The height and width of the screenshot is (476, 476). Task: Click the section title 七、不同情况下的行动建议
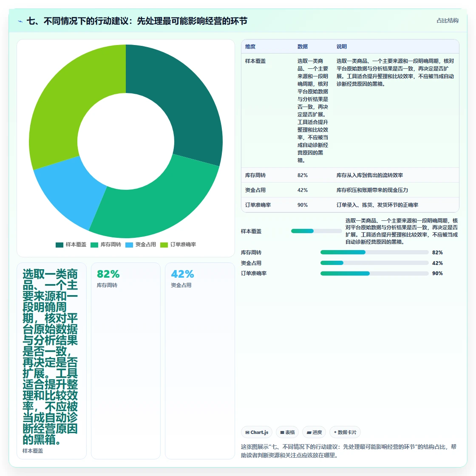coord(137,21)
